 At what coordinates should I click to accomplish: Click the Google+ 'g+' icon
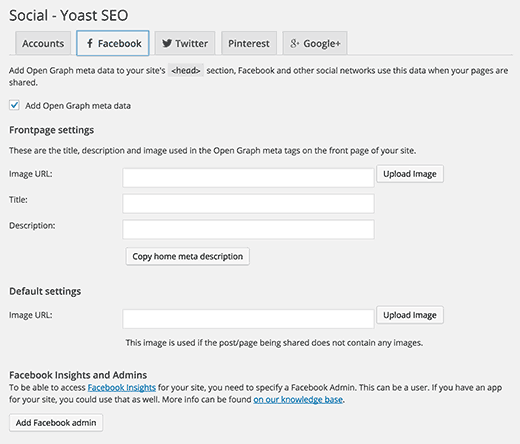tap(295, 43)
